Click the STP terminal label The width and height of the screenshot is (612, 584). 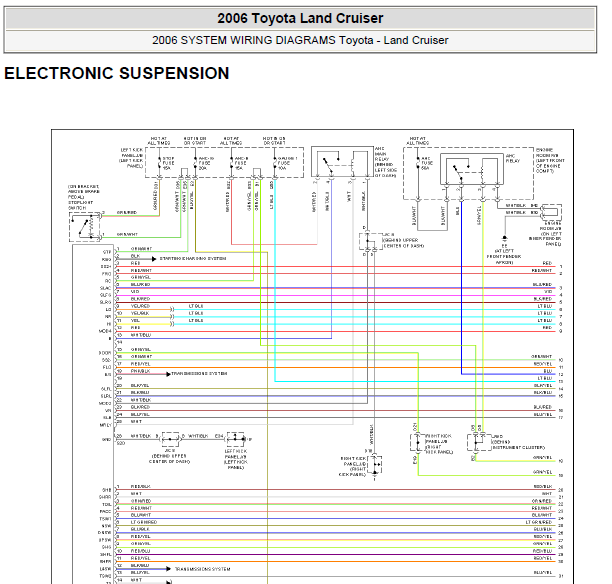pyautogui.click(x=107, y=252)
